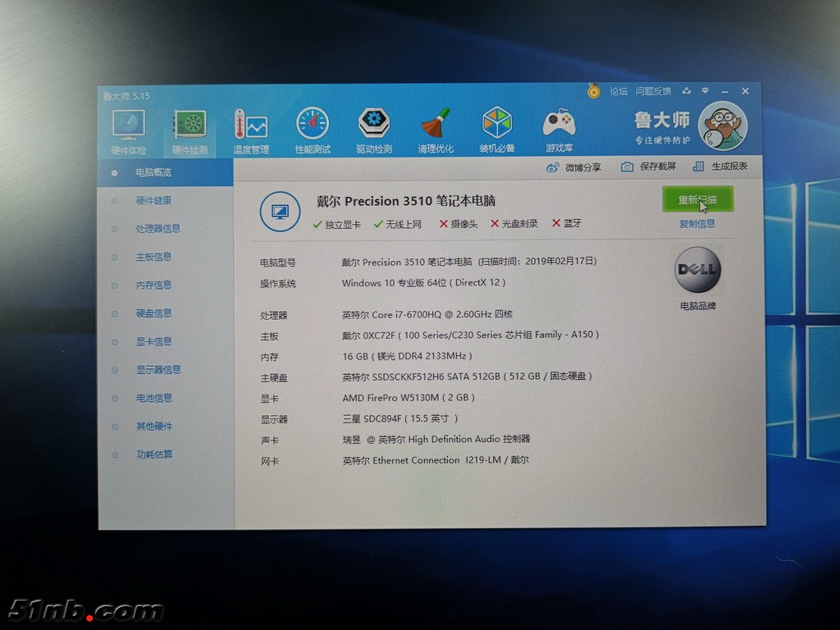
Task: Click 复制信息 copy info link
Action: click(696, 223)
